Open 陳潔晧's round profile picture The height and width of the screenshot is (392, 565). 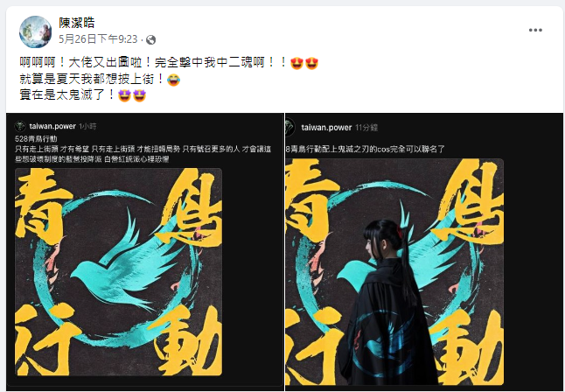point(35,31)
